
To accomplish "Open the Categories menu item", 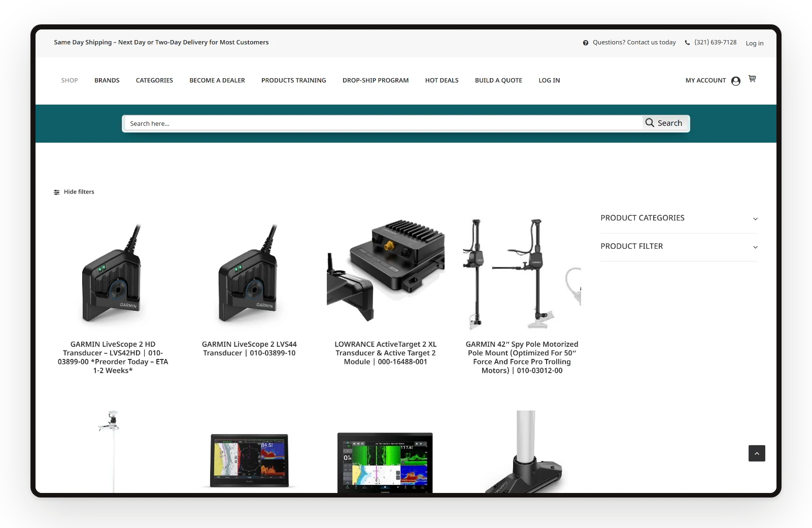I will pos(154,80).
